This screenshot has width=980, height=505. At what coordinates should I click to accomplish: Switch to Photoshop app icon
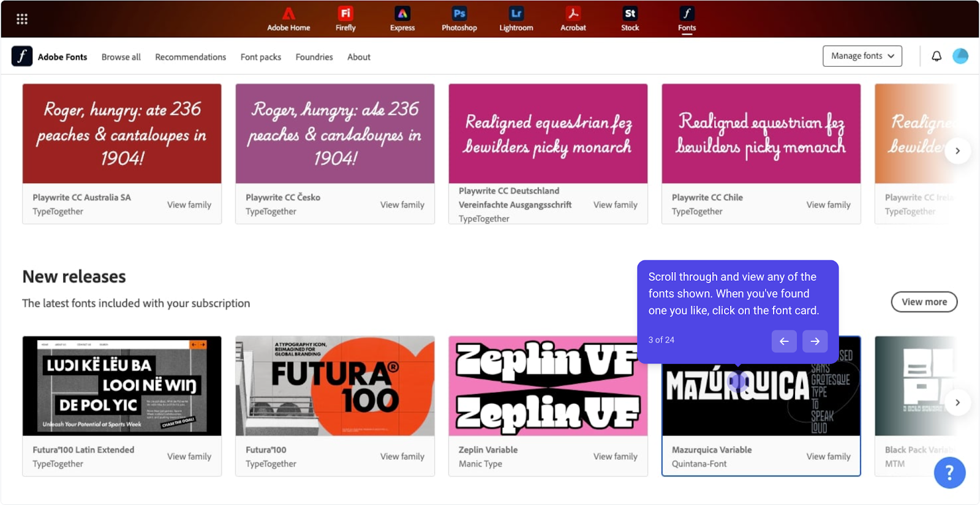pyautogui.click(x=459, y=19)
